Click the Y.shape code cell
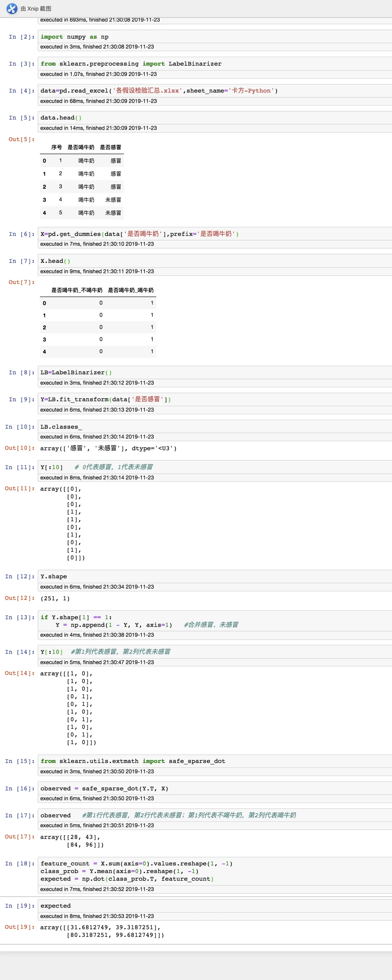Screen dimensions: 392x980 pyautogui.click(x=215, y=576)
